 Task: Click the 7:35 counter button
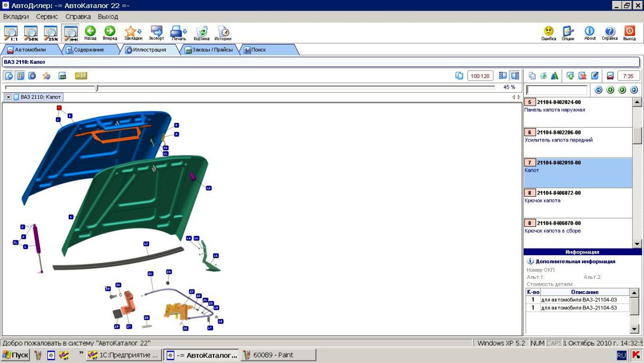[x=629, y=76]
